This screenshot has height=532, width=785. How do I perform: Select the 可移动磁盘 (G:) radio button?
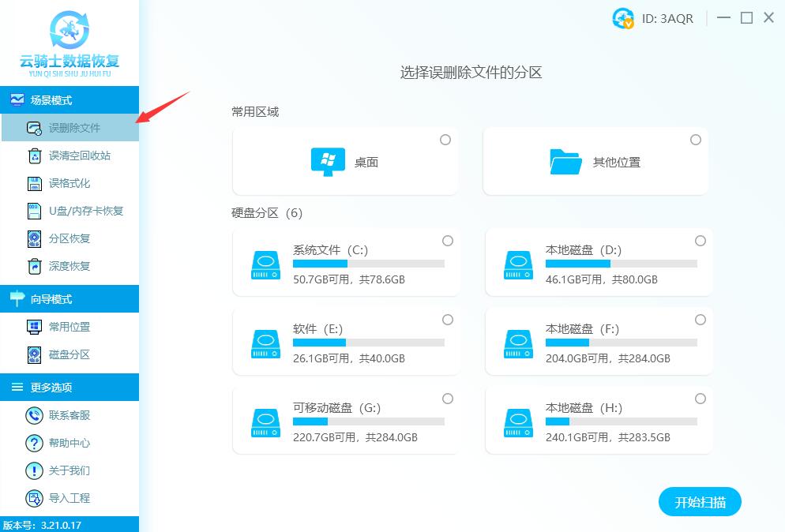pos(448,399)
